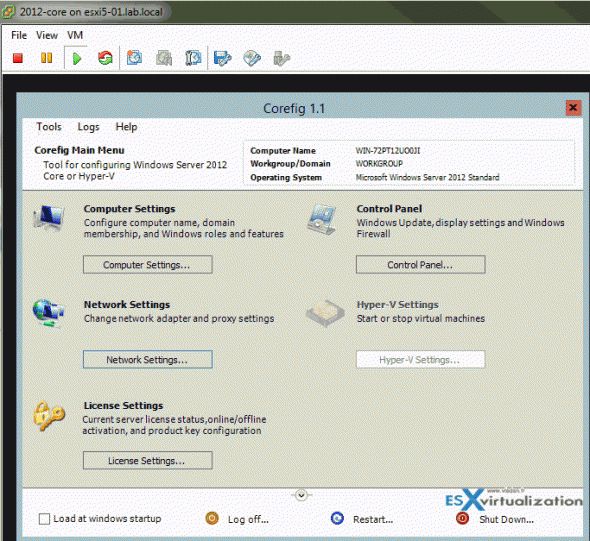Screen dimensions: 590x541
Task: Open the View menu
Action: coord(47,35)
